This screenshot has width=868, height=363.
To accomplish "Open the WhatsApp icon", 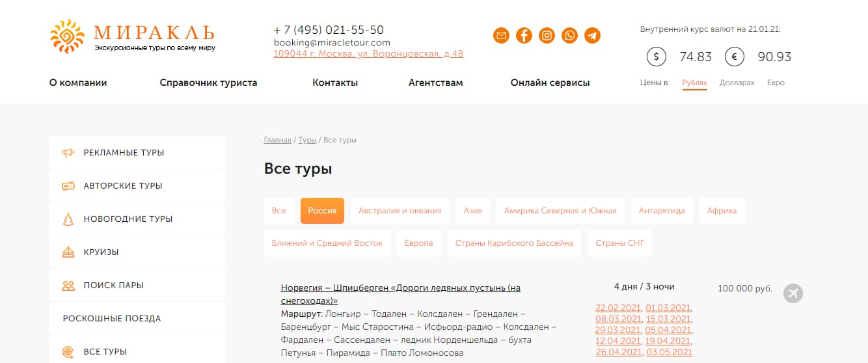I will point(570,36).
